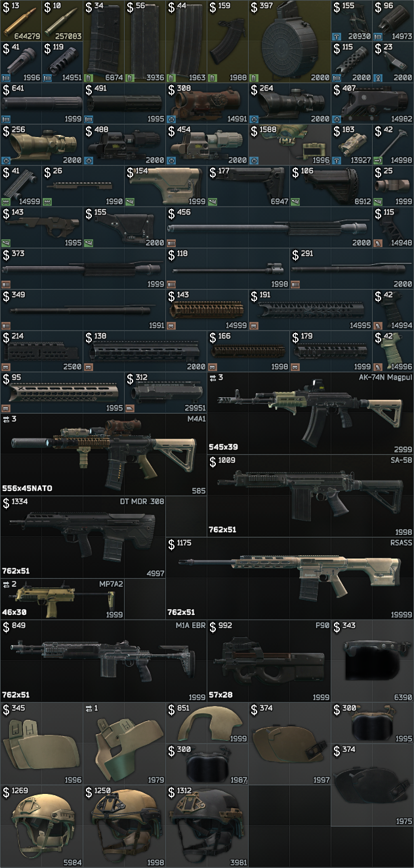Screen dimensions: 414x868
Task: Choose the RSASS sniper rifle
Action: pos(289,578)
